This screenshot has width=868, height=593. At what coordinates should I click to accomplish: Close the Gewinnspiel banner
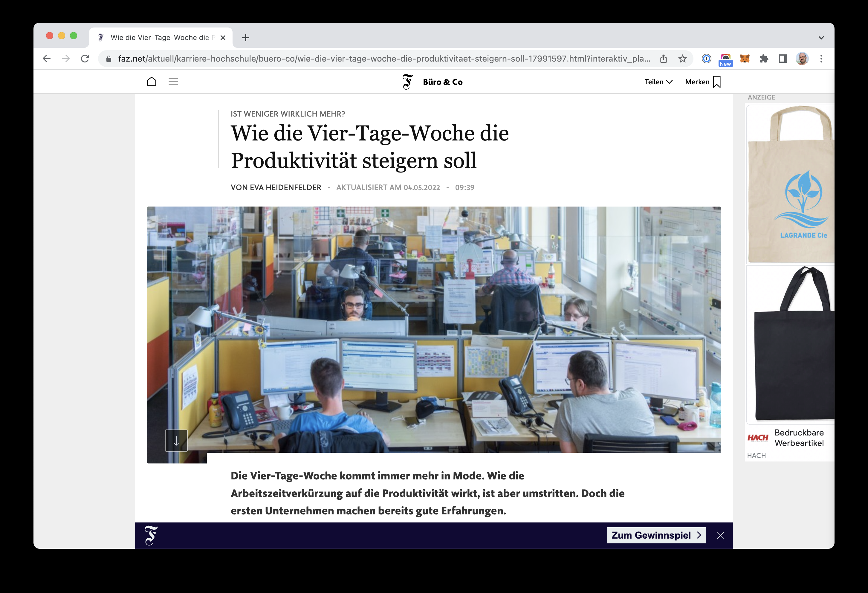coord(720,536)
